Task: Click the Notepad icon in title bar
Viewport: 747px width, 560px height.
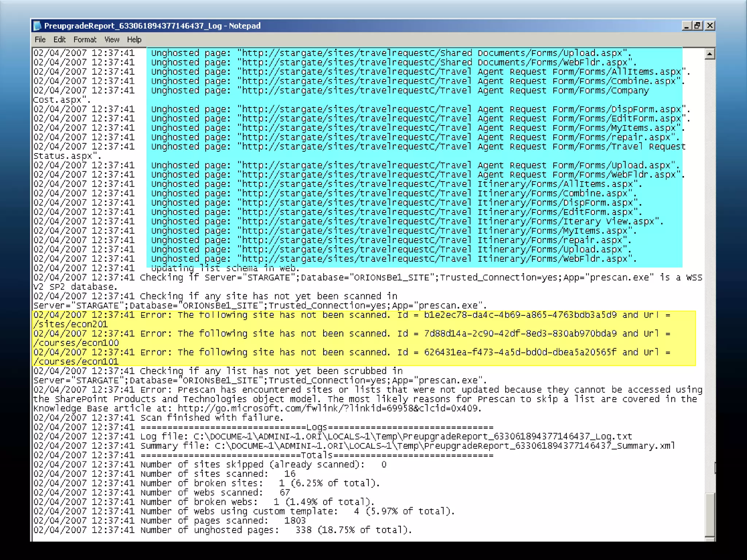Action: click(x=37, y=26)
